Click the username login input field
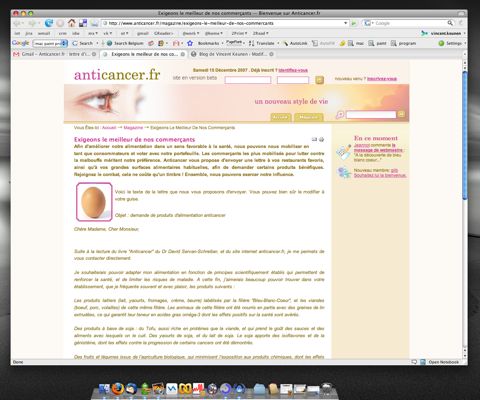The image size is (480, 400). [x=248, y=80]
